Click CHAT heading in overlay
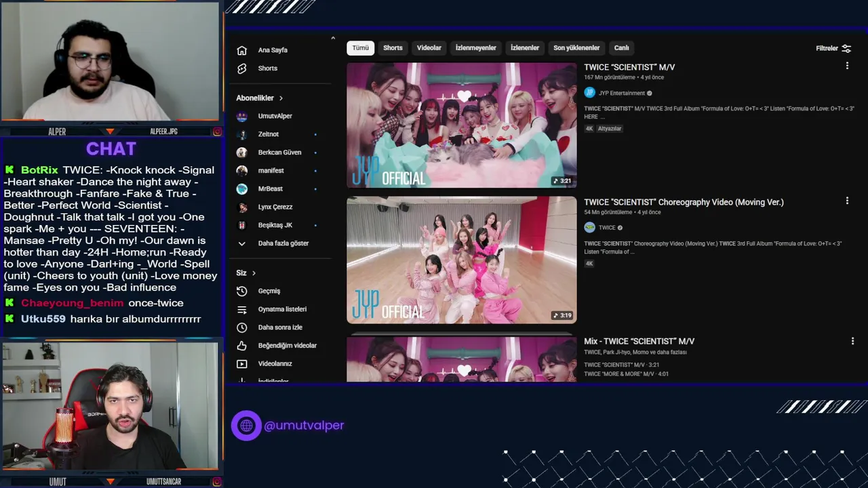The height and width of the screenshot is (488, 868). coord(111,149)
